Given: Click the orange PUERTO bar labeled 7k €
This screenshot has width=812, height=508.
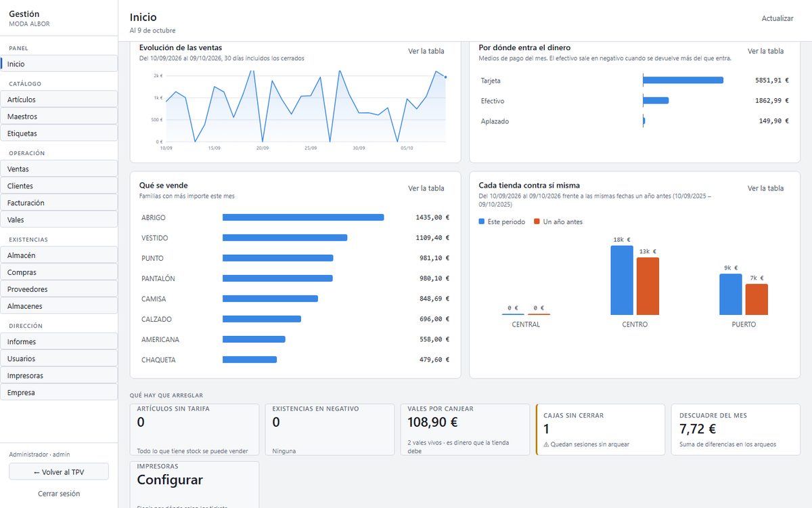Looking at the screenshot, I should tap(757, 299).
